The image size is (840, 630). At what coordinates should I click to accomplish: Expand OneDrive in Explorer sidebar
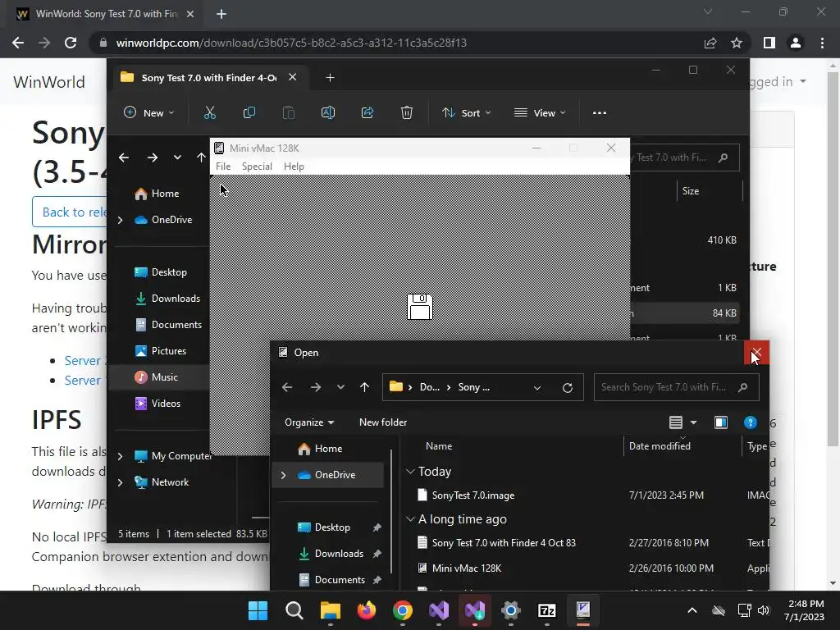[120, 220]
